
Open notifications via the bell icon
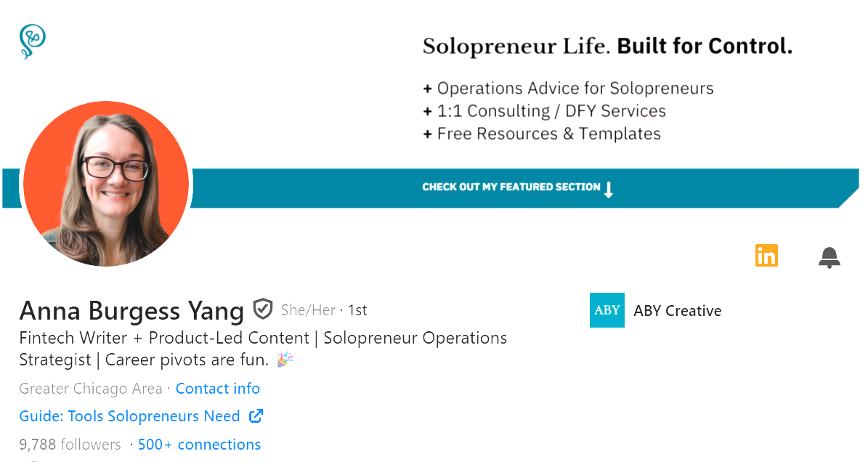830,256
